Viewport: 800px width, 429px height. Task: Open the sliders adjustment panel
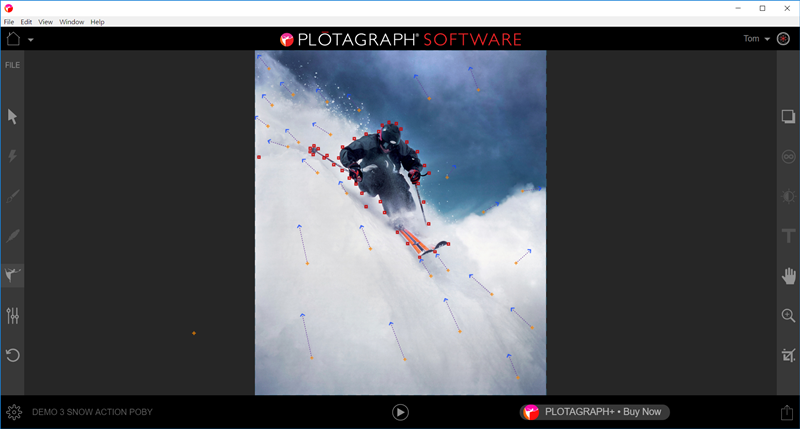(x=12, y=316)
